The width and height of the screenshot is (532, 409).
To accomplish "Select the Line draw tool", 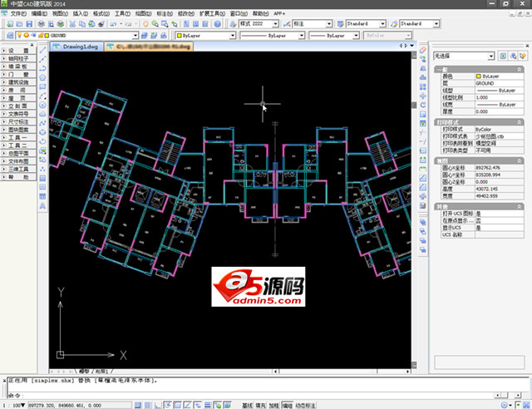I will point(42,50).
